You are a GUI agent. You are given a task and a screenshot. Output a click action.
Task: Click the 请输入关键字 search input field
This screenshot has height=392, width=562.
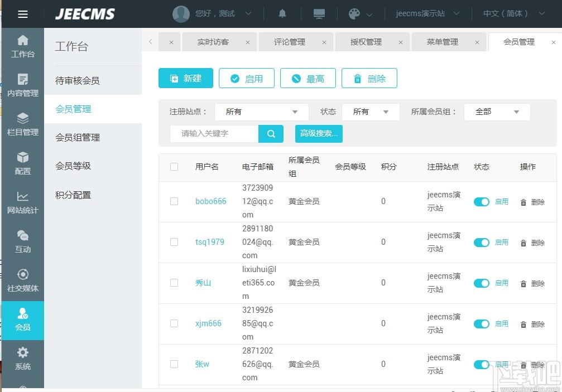(x=214, y=134)
